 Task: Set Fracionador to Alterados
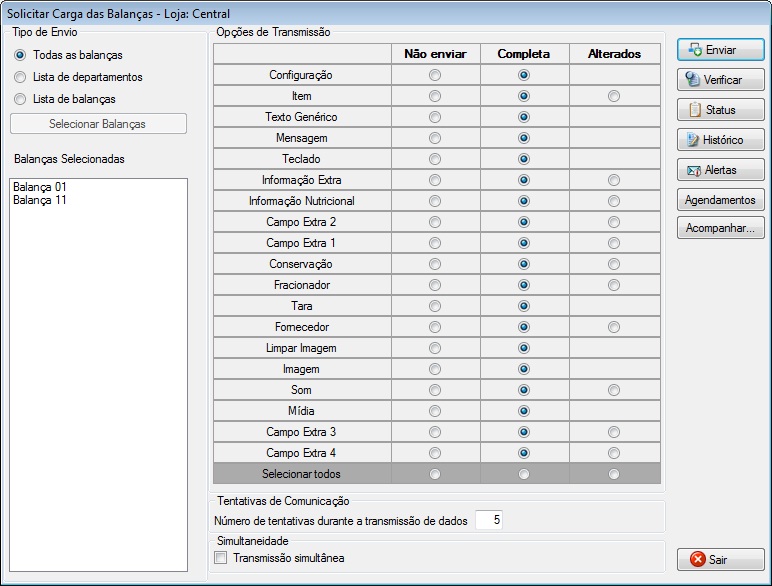point(613,285)
